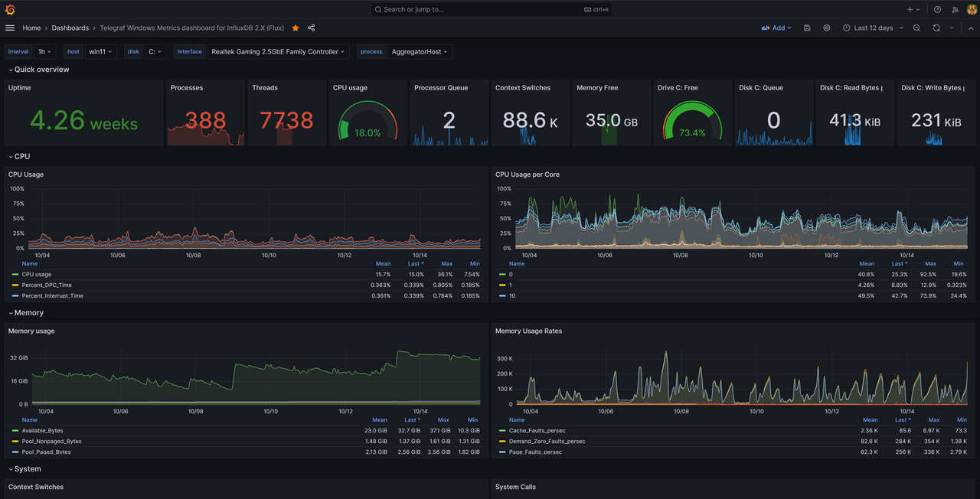Click the Processor Queue stat value 2
The height and width of the screenshot is (499, 980).
click(449, 121)
